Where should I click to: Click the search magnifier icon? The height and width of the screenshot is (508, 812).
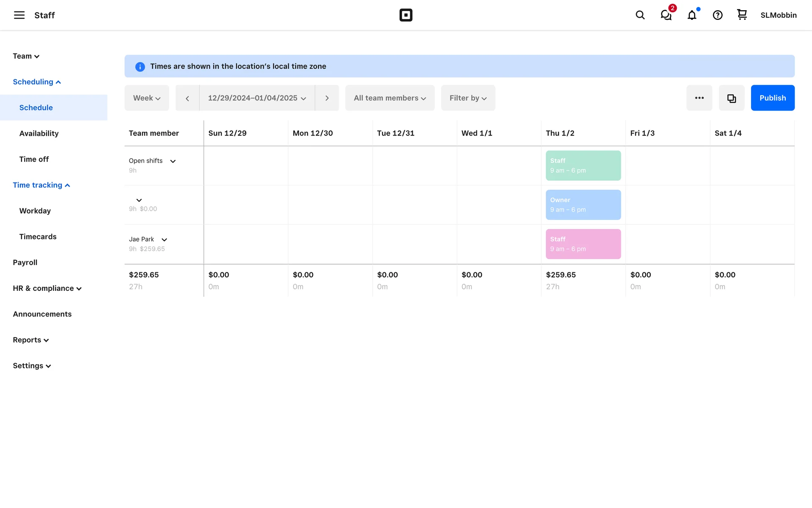[x=640, y=15]
